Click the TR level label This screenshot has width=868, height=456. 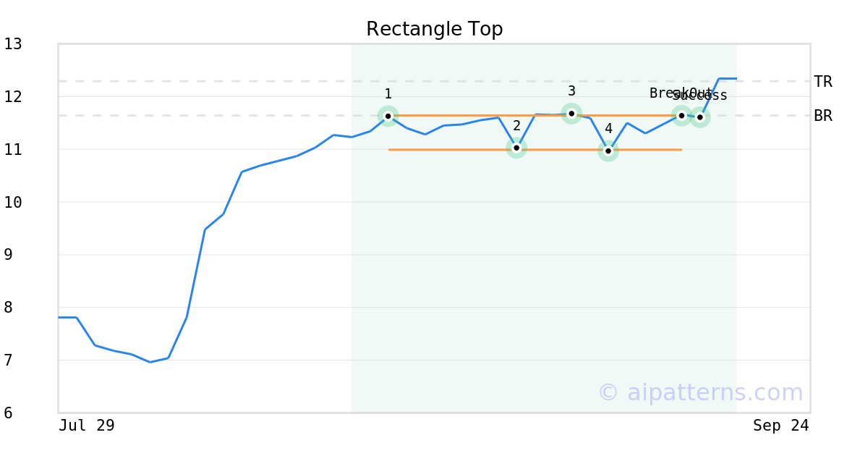(822, 82)
